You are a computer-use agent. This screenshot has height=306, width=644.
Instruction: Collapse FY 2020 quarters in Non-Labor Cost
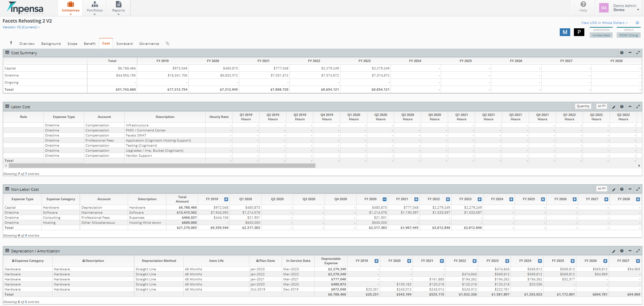[x=385, y=200]
